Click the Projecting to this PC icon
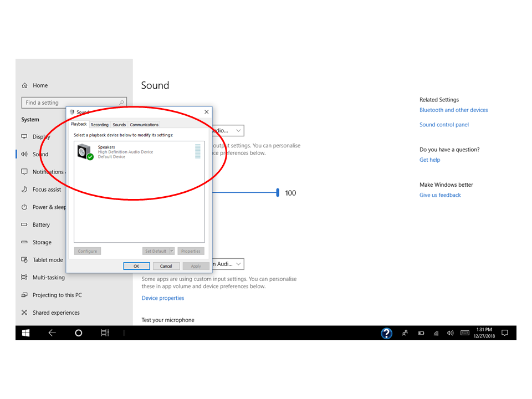The height and width of the screenshot is (399, 532). click(x=24, y=295)
